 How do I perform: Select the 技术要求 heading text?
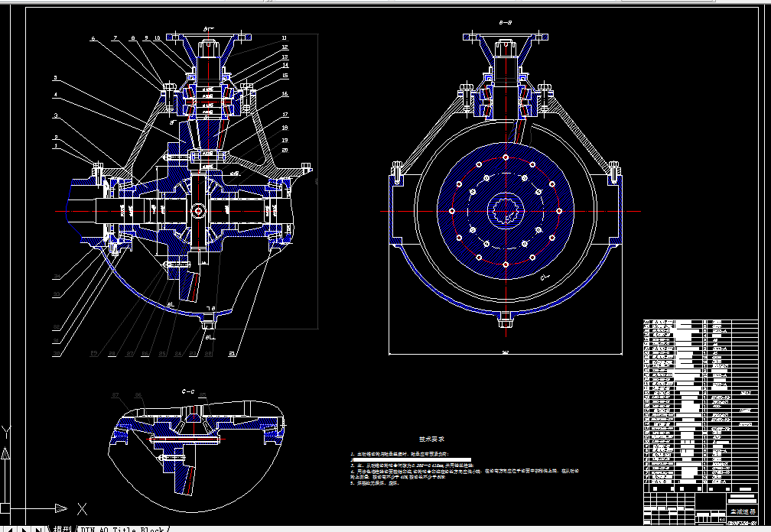pos(431,440)
